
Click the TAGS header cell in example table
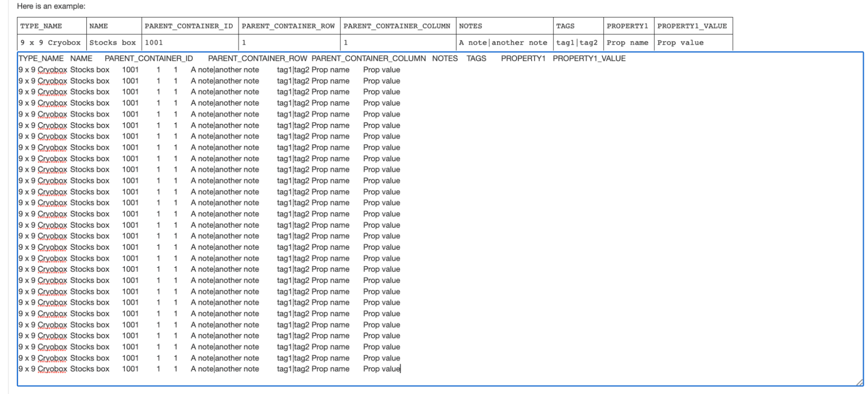click(x=578, y=26)
